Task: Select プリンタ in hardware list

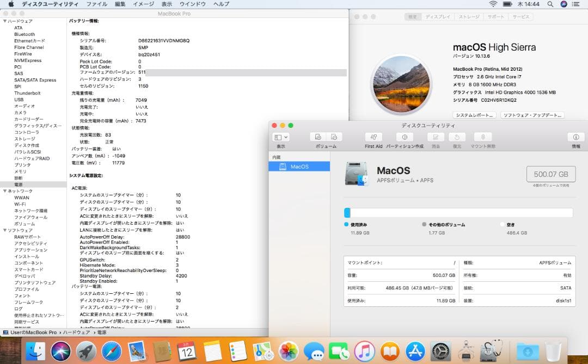Action: 22,165
